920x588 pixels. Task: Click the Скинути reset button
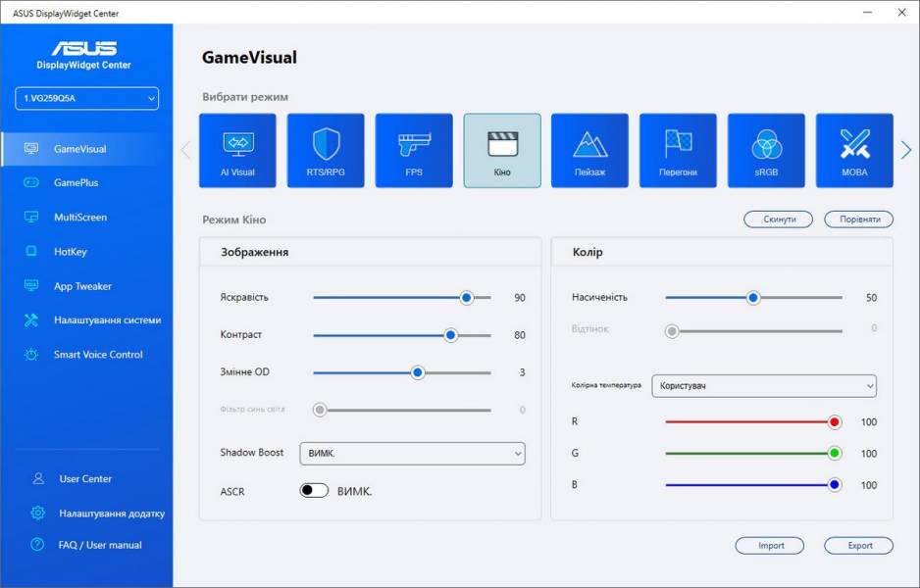(x=778, y=220)
